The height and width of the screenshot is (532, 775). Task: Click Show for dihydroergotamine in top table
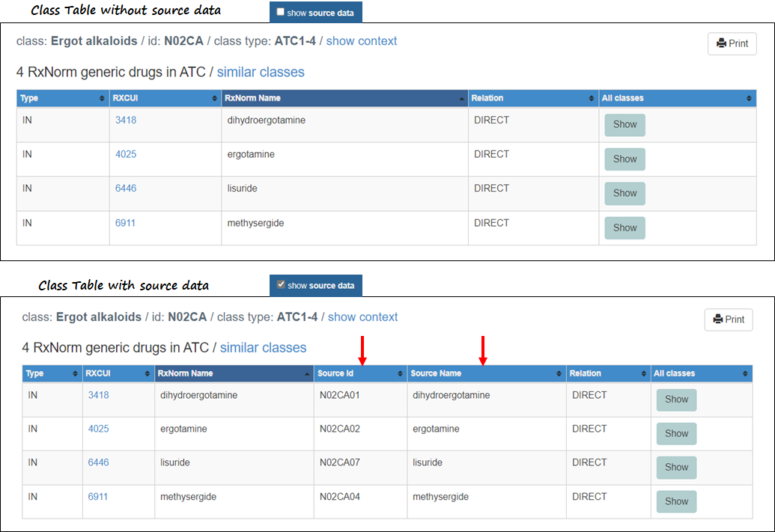point(624,124)
